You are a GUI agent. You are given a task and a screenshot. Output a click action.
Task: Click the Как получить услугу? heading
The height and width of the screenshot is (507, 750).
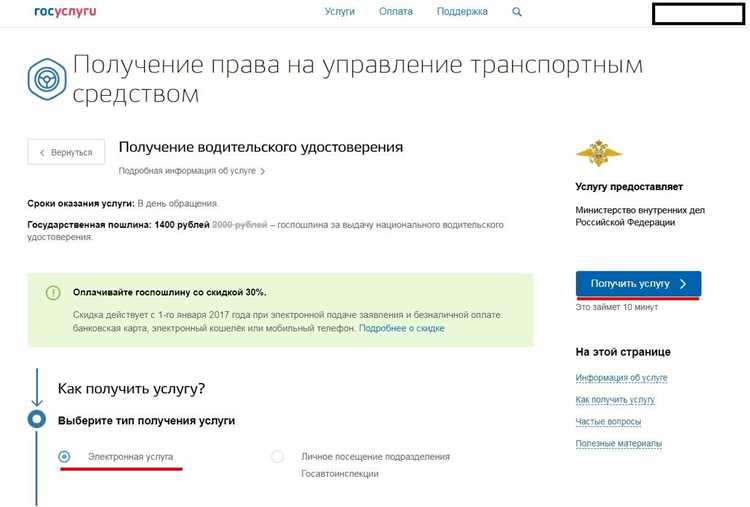click(x=131, y=388)
